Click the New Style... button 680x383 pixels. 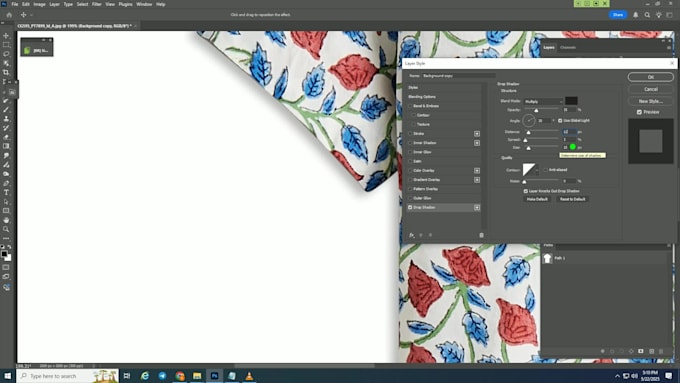(651, 101)
